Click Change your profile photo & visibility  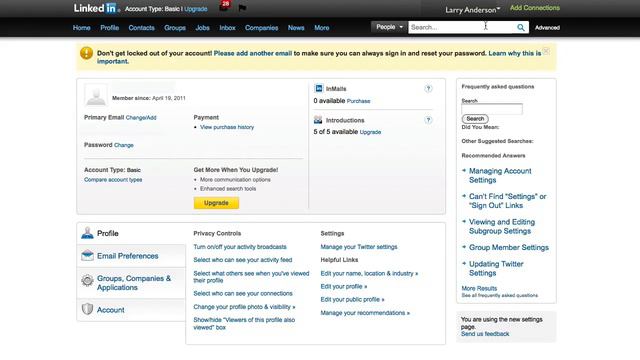coord(244,307)
